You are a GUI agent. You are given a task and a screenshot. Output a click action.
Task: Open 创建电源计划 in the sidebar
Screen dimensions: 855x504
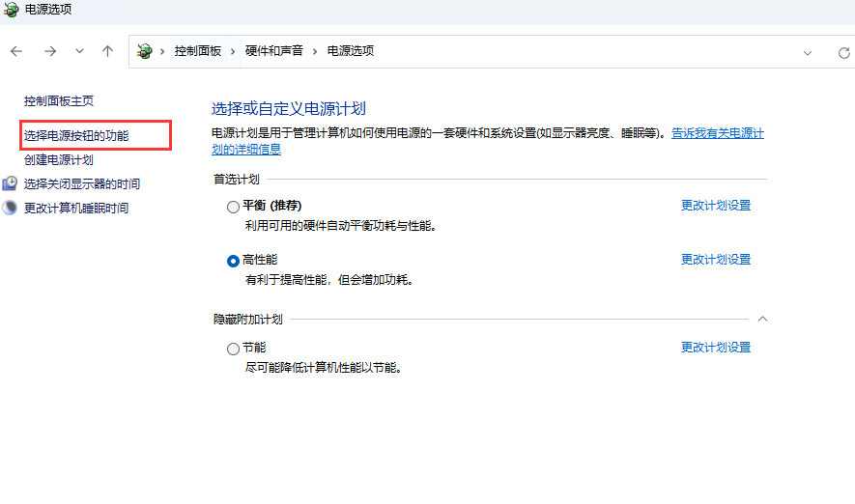(59, 159)
